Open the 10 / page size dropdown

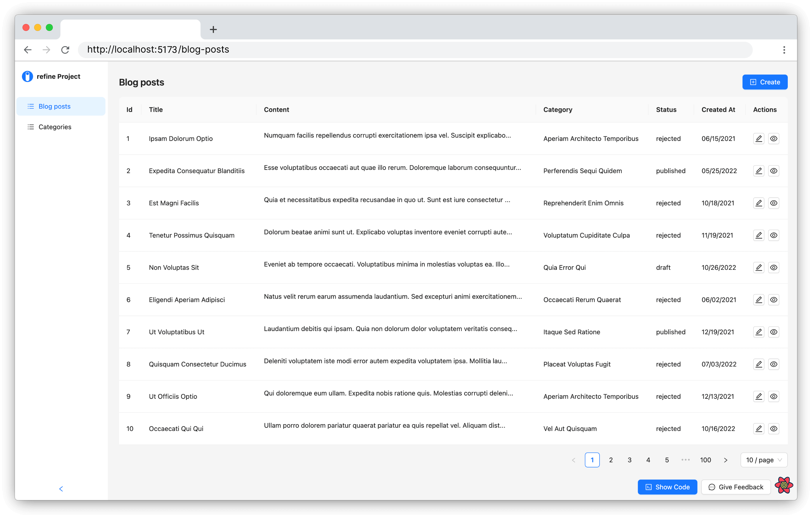[764, 460]
